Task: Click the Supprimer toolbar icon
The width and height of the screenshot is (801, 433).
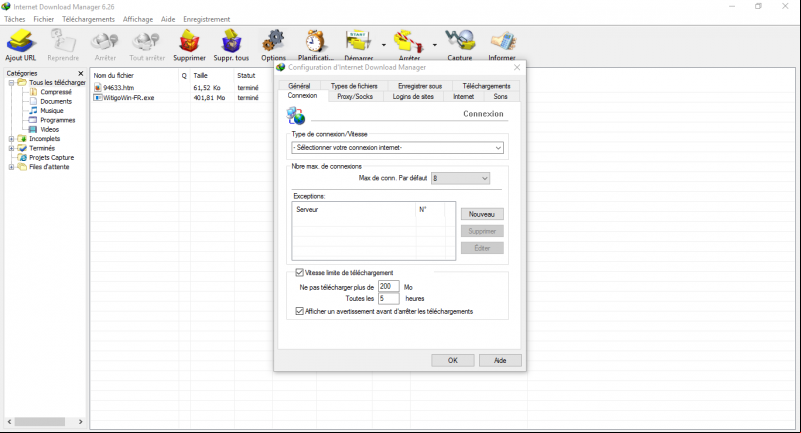Action: click(x=189, y=41)
